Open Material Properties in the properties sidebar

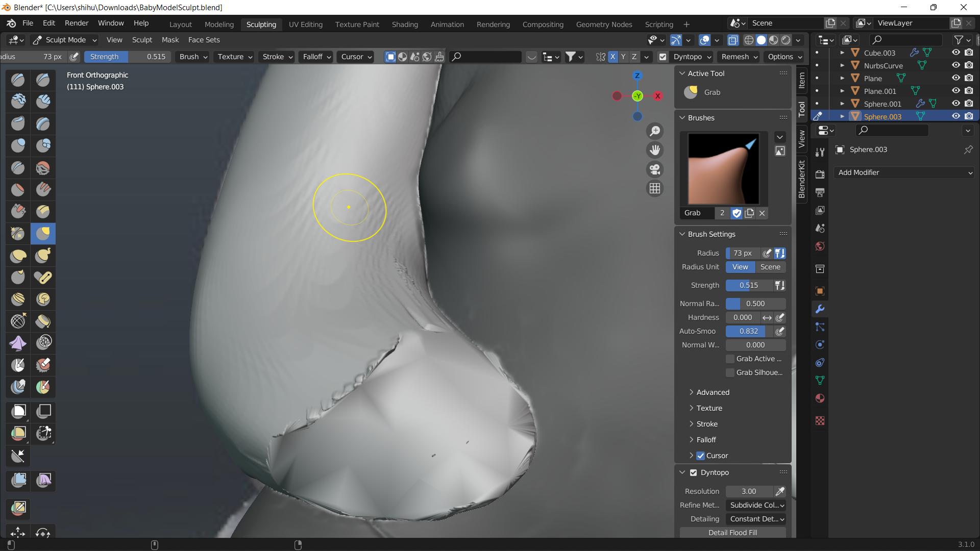tap(820, 398)
